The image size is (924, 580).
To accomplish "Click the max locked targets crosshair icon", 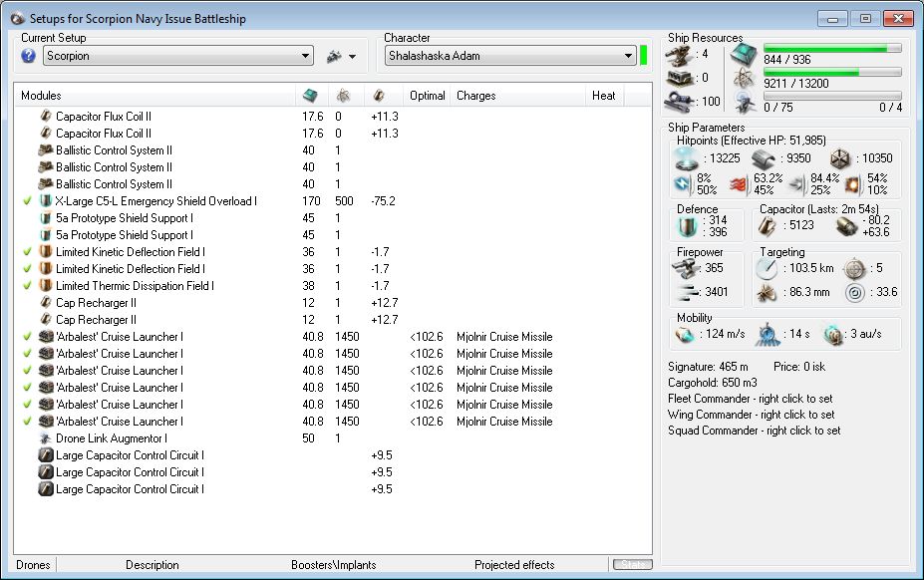I will [855, 269].
